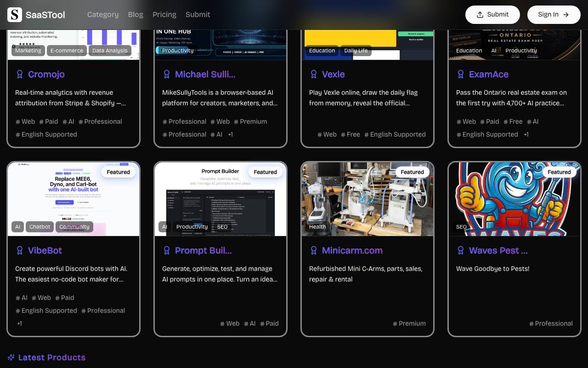Click the SaaSTool logo icon
Image resolution: width=588 pixels, height=368 pixels.
(x=15, y=15)
